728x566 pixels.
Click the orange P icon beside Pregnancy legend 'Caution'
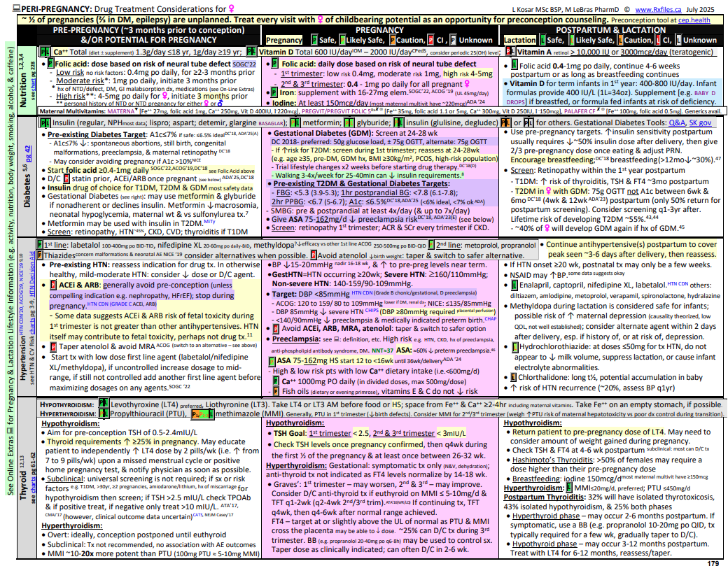(393, 40)
